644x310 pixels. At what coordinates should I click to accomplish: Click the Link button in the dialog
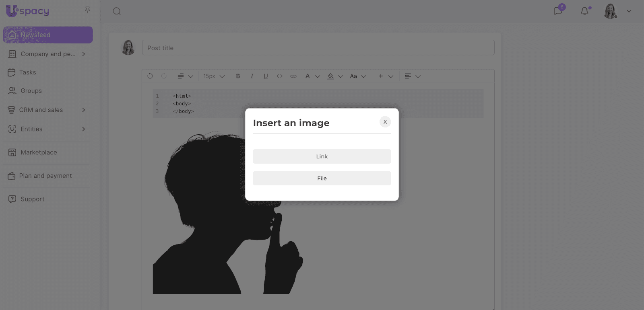(x=322, y=156)
